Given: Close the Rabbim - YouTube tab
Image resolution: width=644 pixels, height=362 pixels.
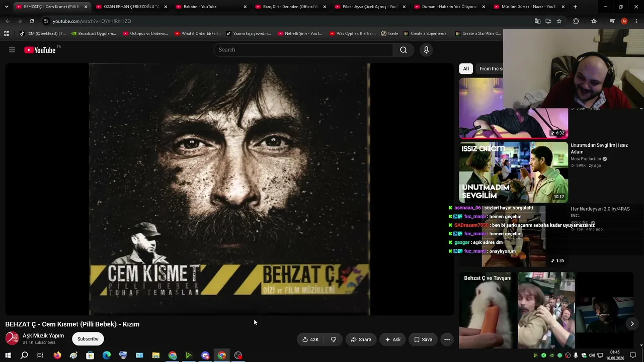Looking at the screenshot, I should pos(245,7).
